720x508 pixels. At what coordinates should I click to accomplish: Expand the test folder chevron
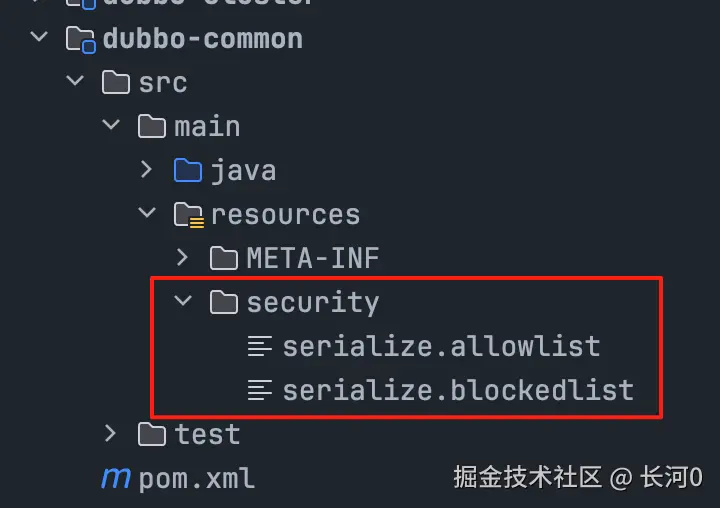[x=111, y=434]
